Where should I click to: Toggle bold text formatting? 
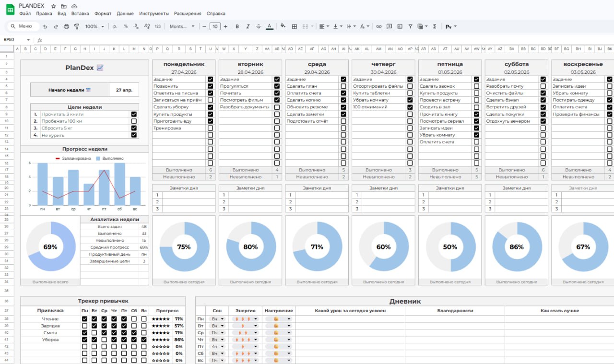[237, 26]
